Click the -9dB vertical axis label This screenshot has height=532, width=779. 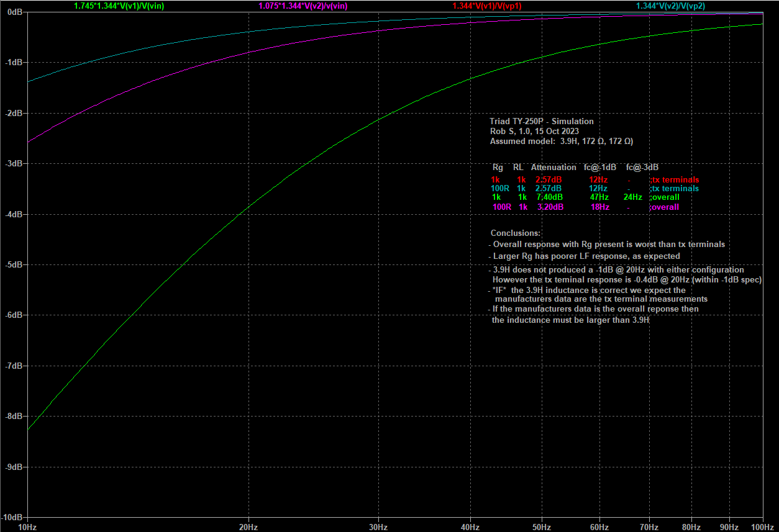[14, 467]
